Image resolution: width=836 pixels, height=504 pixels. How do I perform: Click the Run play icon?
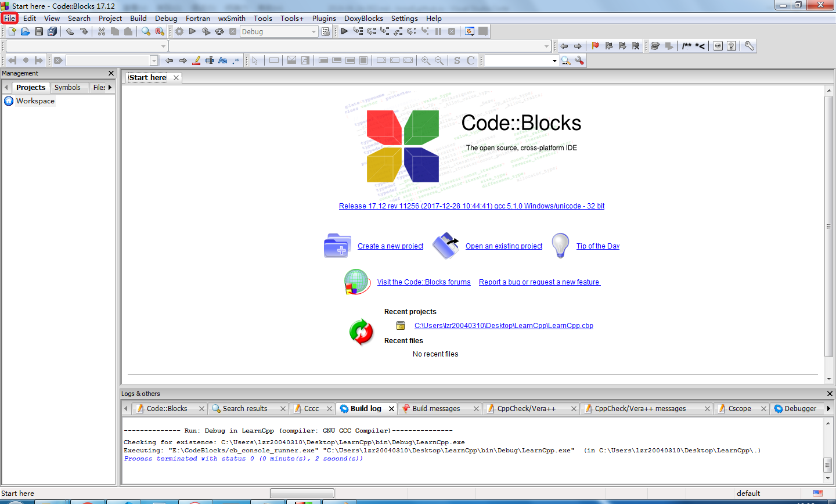coord(193,31)
